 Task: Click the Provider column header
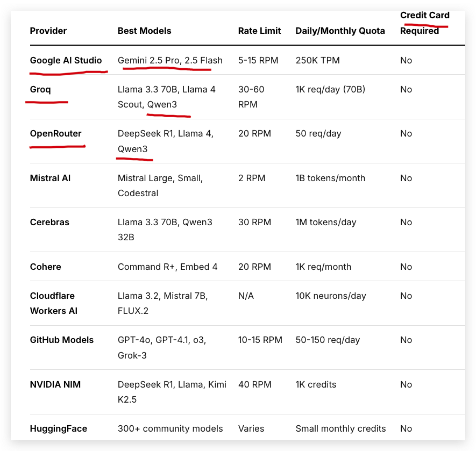click(x=48, y=31)
